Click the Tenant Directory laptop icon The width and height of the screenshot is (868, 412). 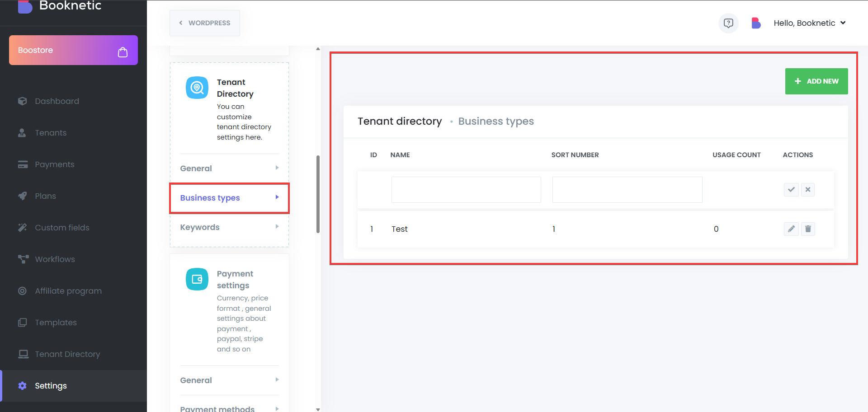23,354
